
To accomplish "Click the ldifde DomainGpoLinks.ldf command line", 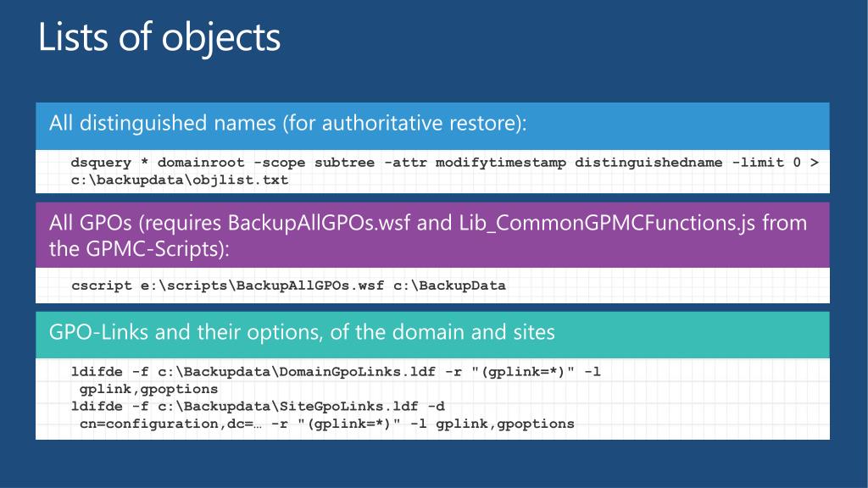I will click(336, 371).
